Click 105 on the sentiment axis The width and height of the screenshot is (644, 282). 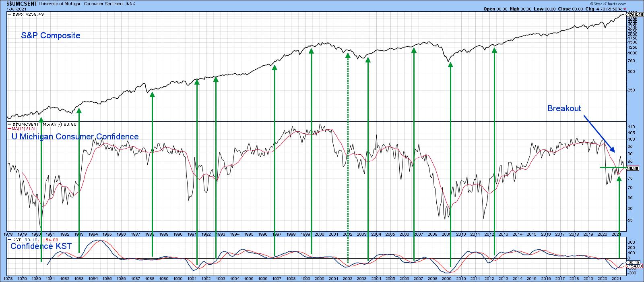(x=631, y=133)
